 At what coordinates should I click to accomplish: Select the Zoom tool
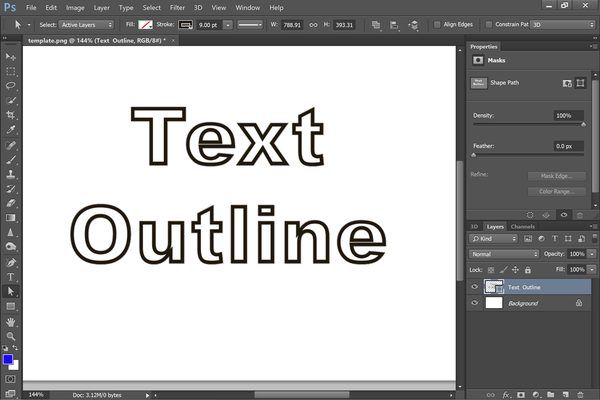[11, 336]
